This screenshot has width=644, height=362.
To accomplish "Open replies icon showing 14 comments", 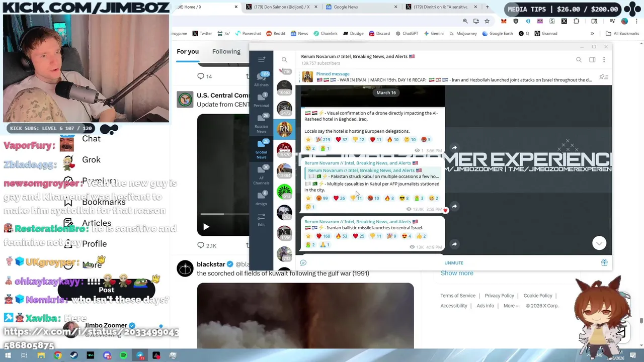I will point(204,76).
